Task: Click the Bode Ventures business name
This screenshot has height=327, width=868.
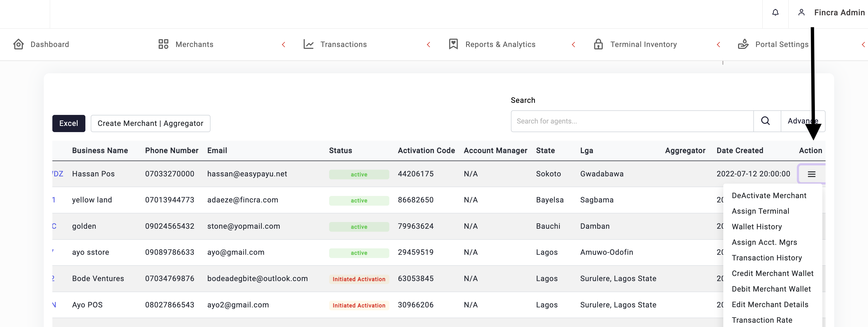Action: 98,278
